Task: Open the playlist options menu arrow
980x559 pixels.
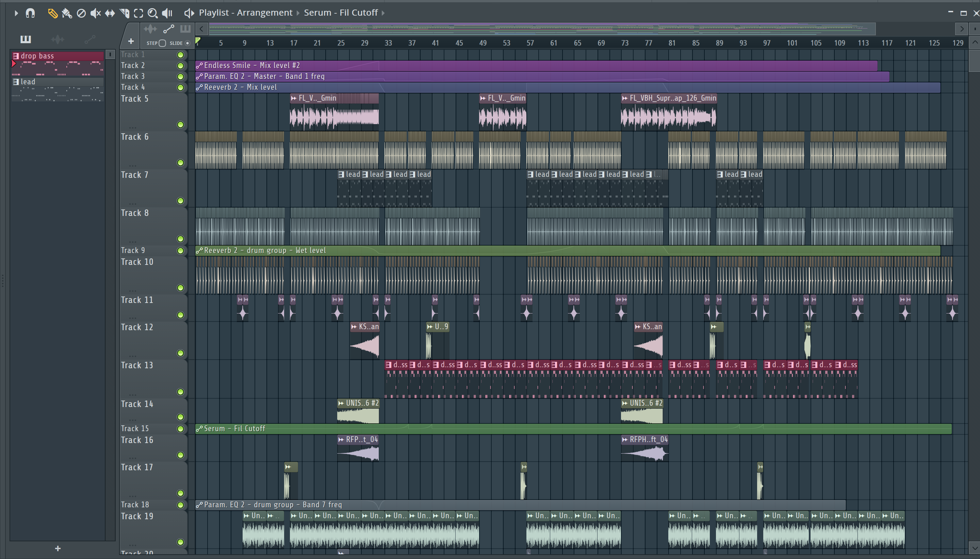Action: click(16, 14)
